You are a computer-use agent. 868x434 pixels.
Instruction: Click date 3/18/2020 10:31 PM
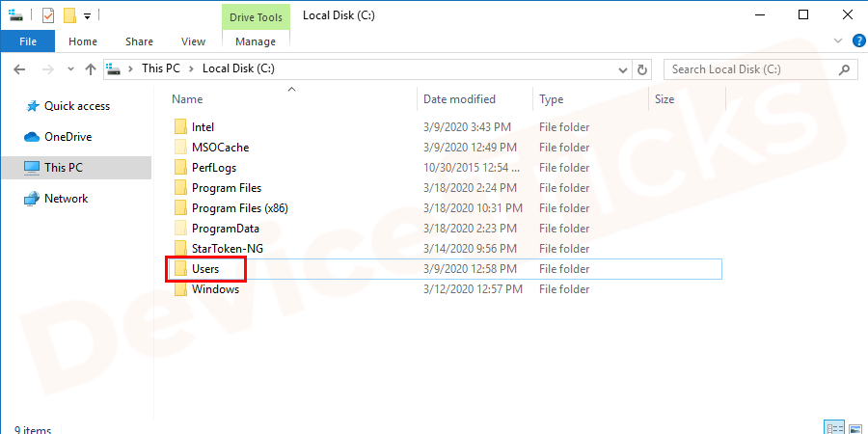pyautogui.click(x=473, y=208)
